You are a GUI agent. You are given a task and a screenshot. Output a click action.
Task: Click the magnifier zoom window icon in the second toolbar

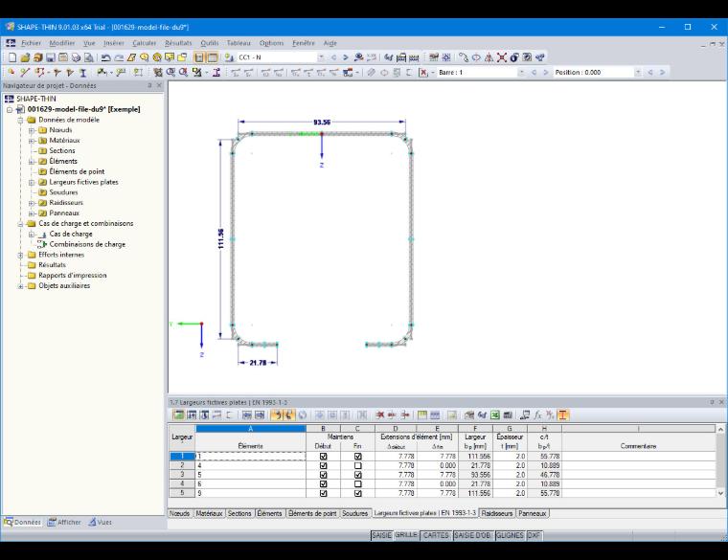coord(171,73)
